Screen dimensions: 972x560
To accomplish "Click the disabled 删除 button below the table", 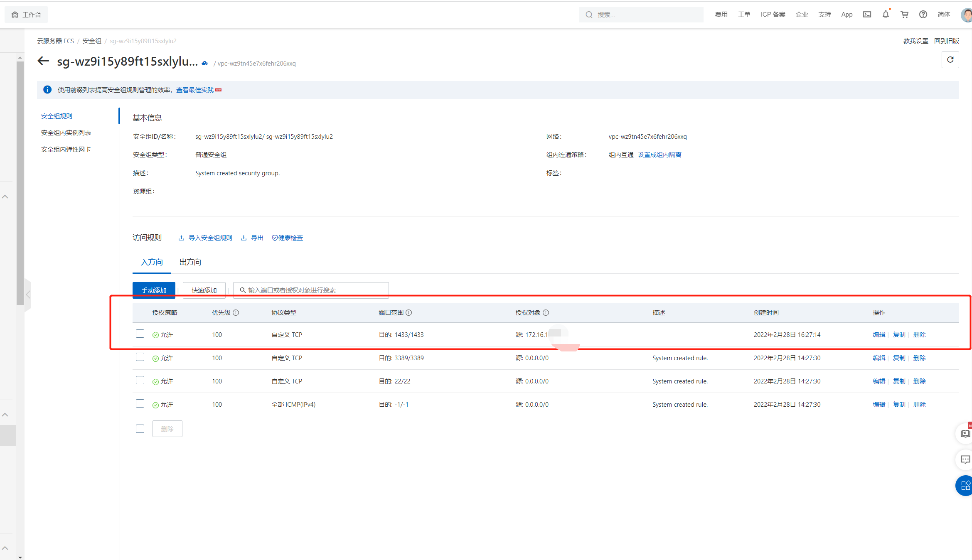I will 167,429.
